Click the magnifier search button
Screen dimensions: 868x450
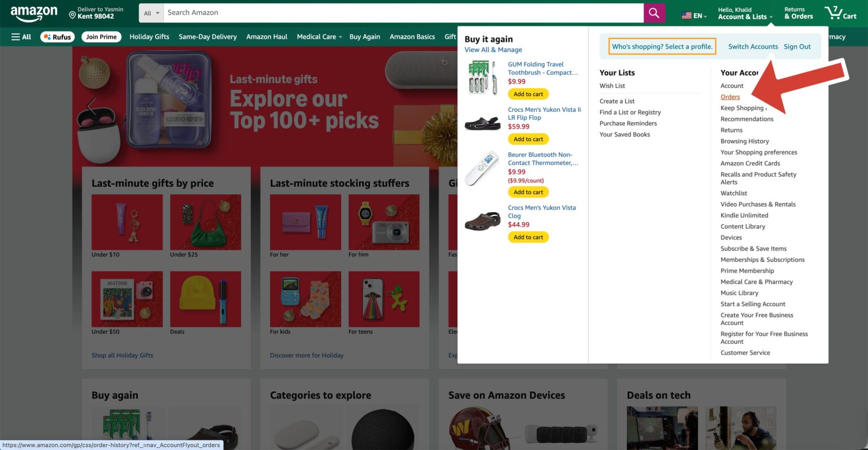click(x=654, y=13)
